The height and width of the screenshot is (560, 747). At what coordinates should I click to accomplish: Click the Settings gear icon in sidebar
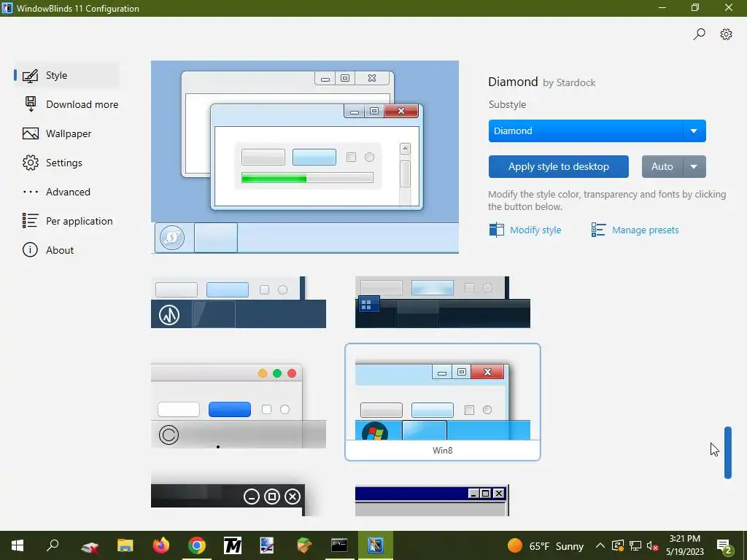tap(31, 163)
